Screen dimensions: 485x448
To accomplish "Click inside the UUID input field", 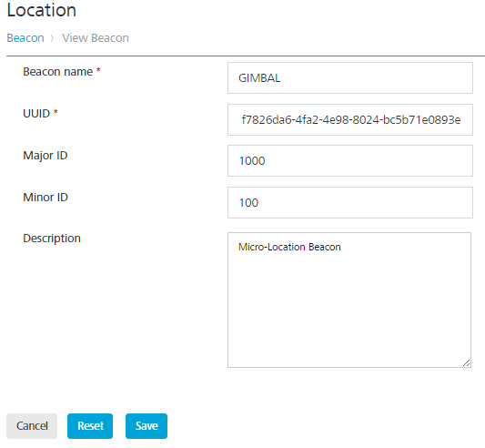I will 350,120.
